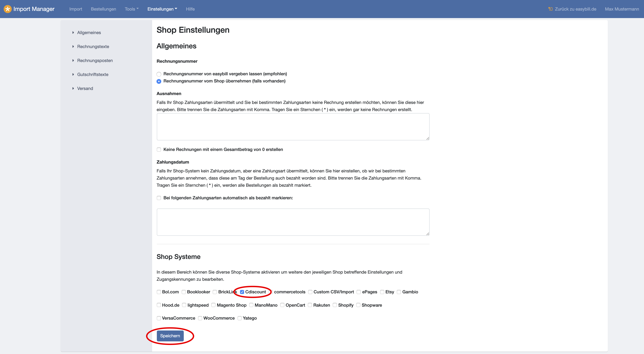The image size is (644, 354).
Task: Toggle the no zero-total invoices checkbox
Action: 159,149
